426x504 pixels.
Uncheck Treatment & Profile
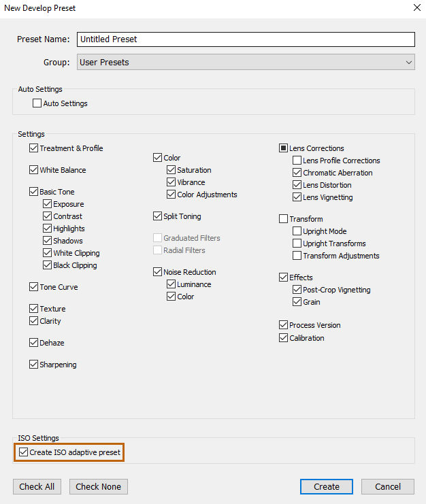(x=34, y=148)
